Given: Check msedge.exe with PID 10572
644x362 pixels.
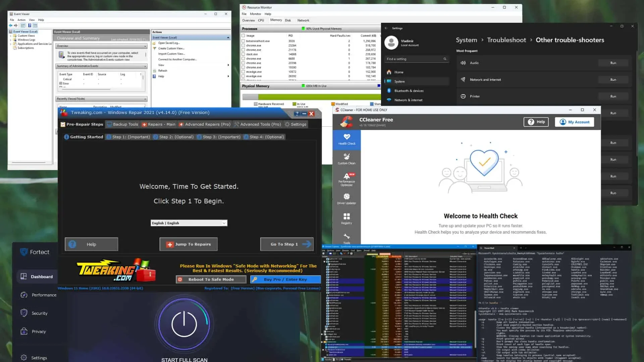Looking at the screenshot, I should point(244,72).
